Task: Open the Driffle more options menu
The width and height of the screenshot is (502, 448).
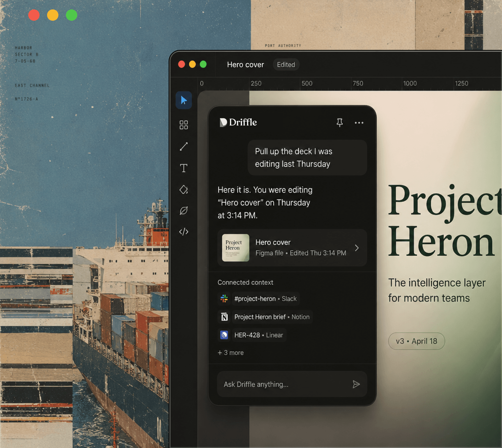Action: [359, 123]
